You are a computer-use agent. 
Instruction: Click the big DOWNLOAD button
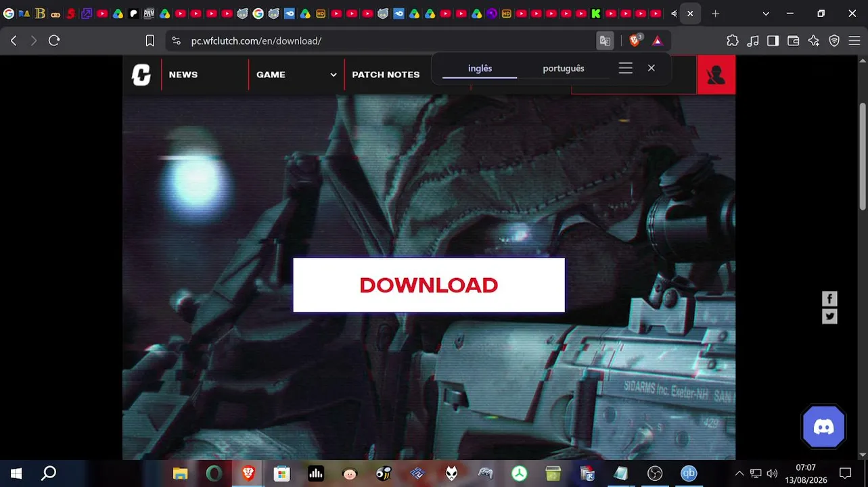[429, 285]
